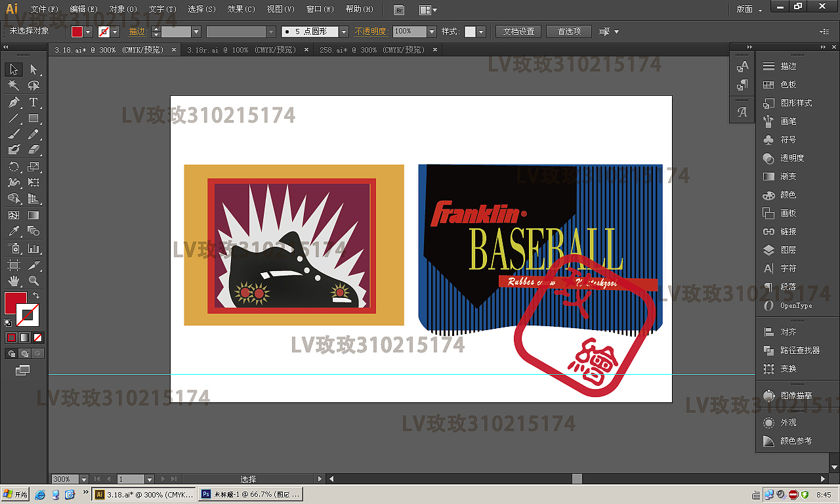Open Adobe Bridge with Br button
Image resolution: width=840 pixels, height=504 pixels.
399,10
